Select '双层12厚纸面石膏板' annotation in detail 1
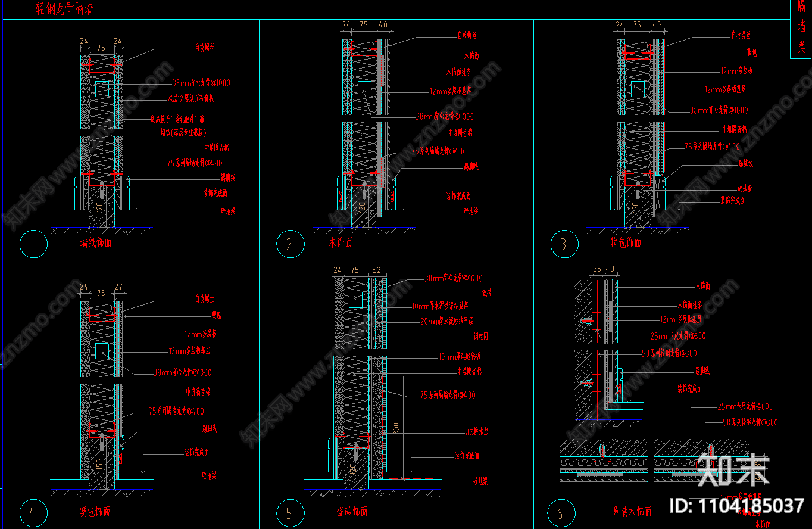Viewport: 812px width, 529px height. (190, 99)
